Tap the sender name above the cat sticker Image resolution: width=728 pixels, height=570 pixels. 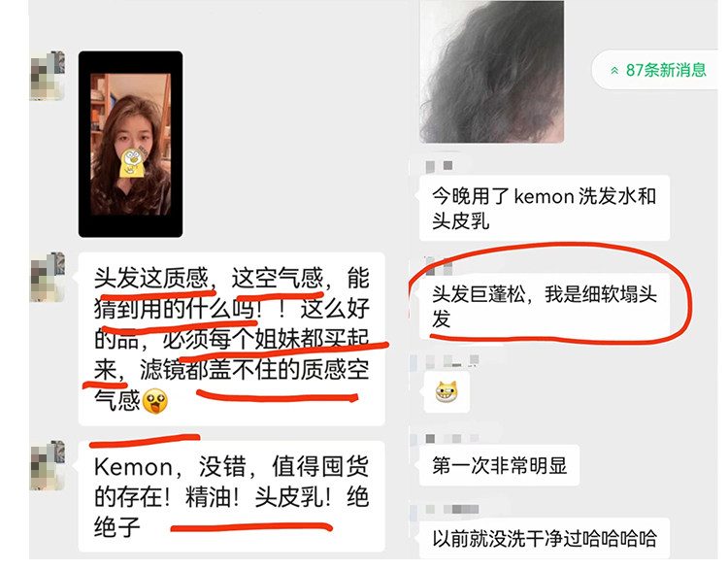point(451,361)
